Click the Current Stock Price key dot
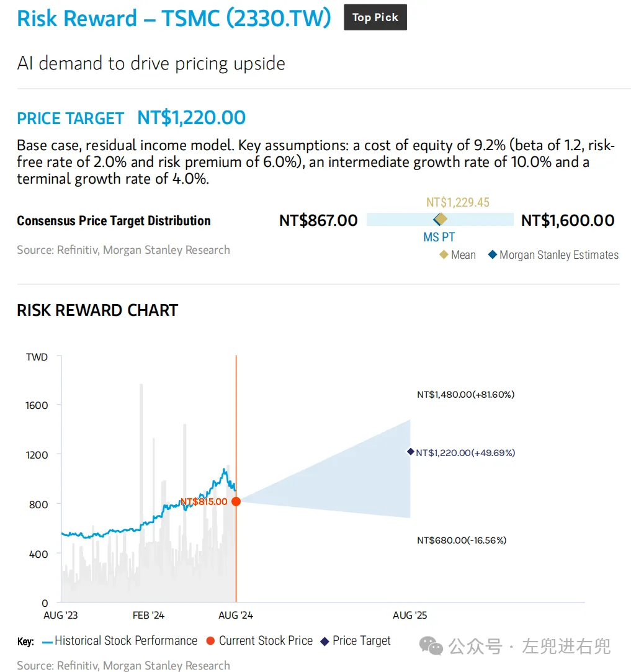The image size is (631, 672). pos(210,641)
